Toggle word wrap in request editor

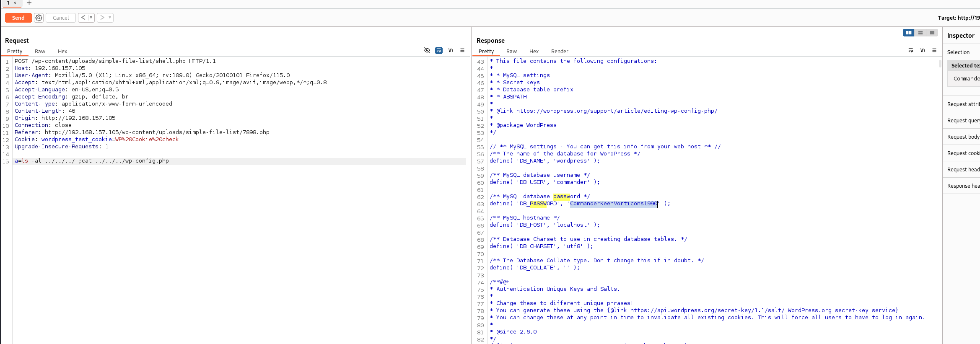[439, 50]
